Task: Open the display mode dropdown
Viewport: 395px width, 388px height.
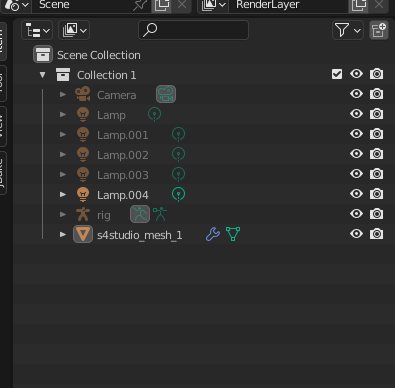Action: click(74, 31)
